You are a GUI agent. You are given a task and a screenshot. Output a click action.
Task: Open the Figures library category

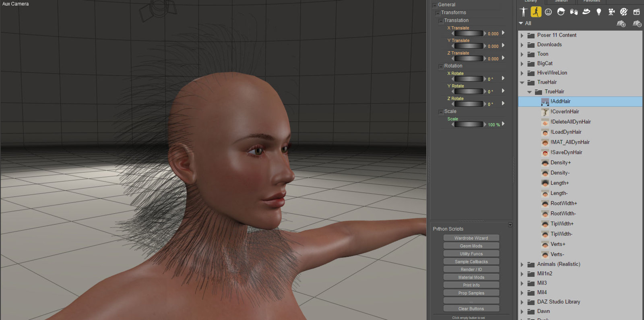pos(523,12)
